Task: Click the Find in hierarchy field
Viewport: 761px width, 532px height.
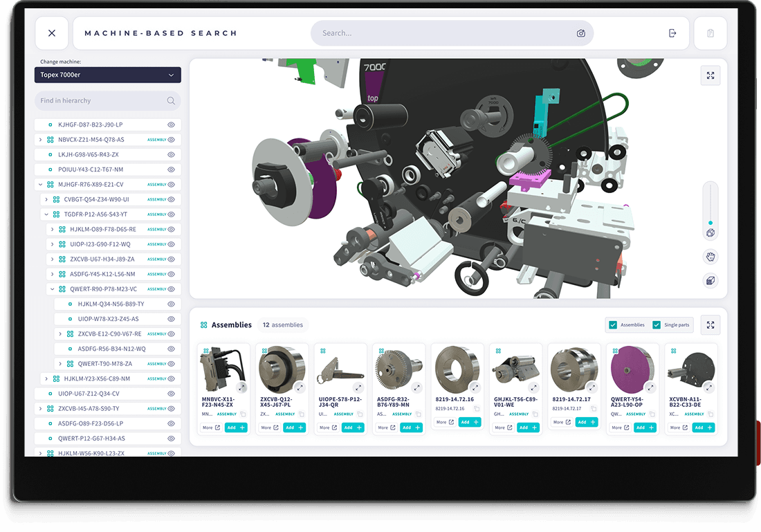Action: pyautogui.click(x=108, y=100)
